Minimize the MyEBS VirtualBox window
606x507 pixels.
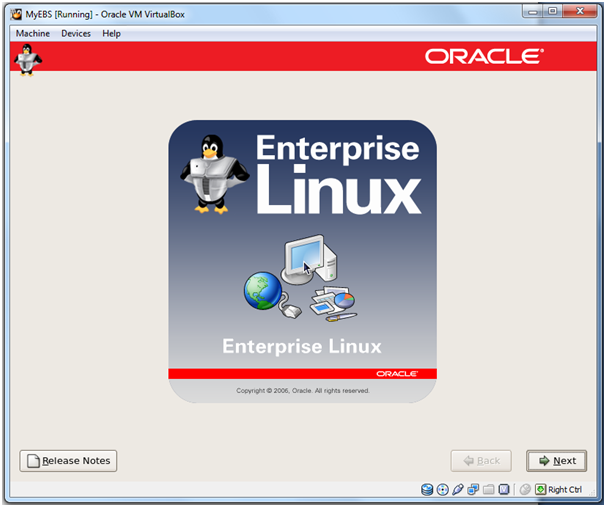coord(533,12)
